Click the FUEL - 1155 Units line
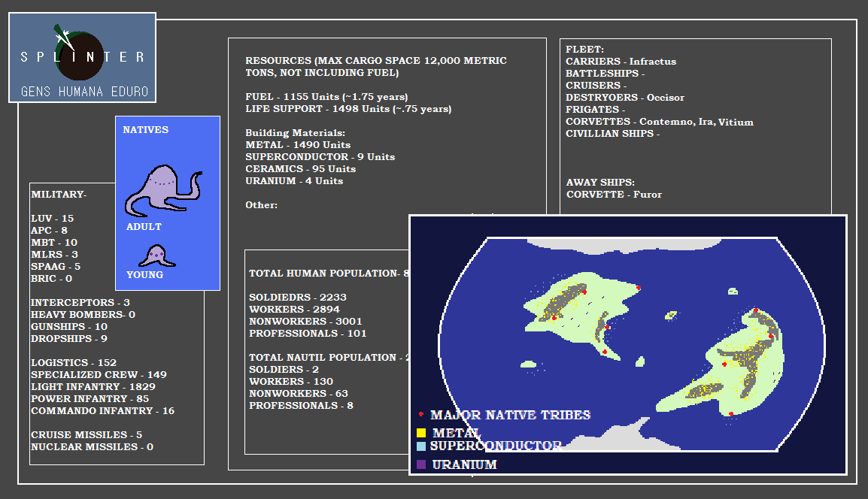This screenshot has height=499, width=868. tap(326, 97)
